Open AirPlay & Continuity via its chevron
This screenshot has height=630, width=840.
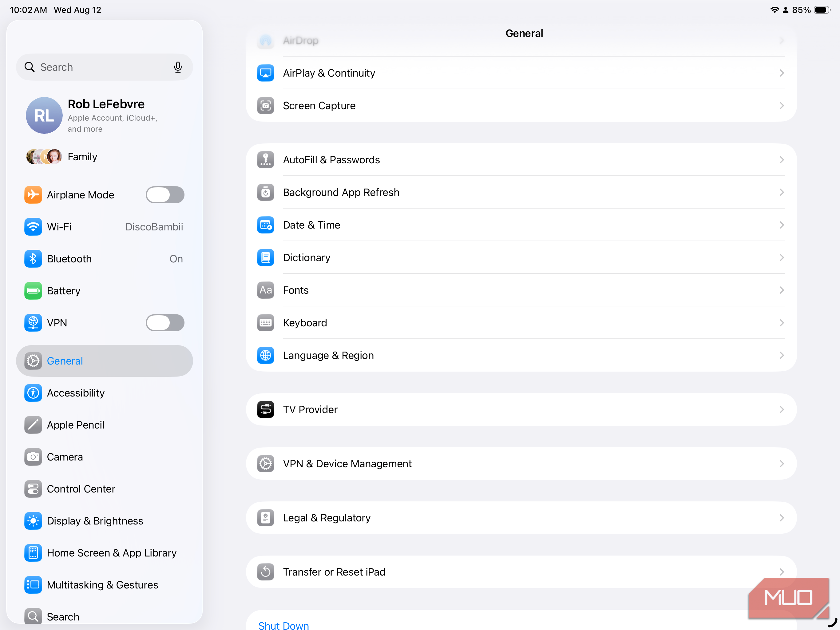[x=782, y=73]
